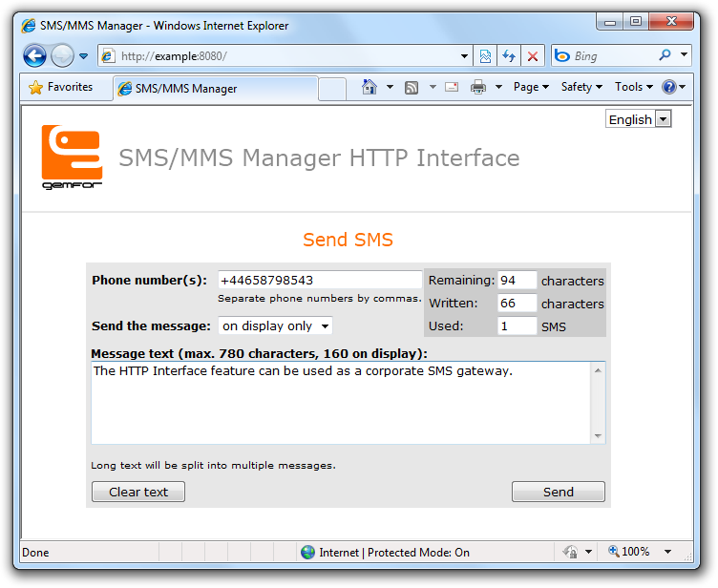
Task: Switch to the SMS/MMS Manager tab
Action: coord(215,89)
